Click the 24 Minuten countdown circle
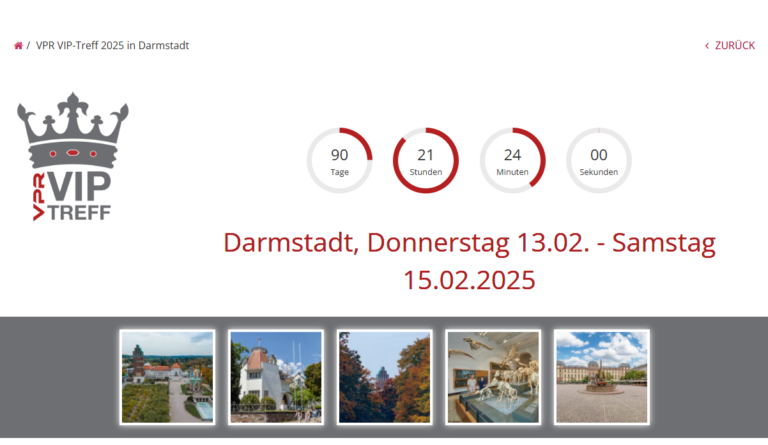This screenshot has height=445, width=768. (512, 161)
